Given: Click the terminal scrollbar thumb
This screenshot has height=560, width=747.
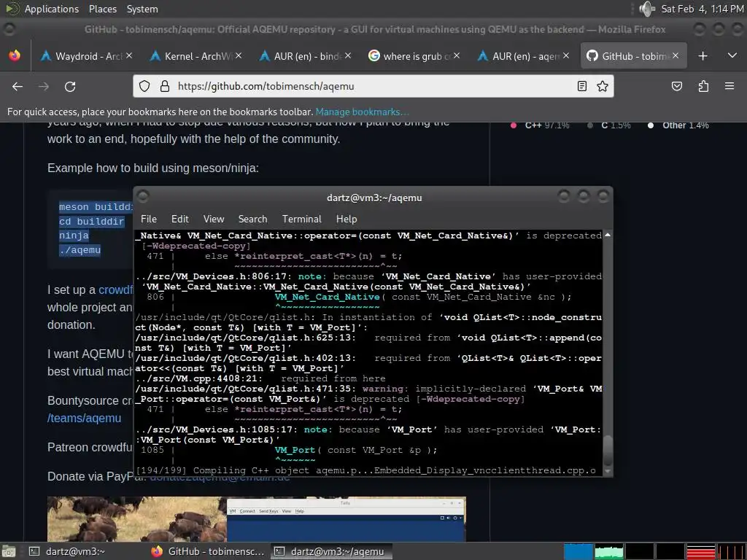Looking at the screenshot, I should click(x=608, y=450).
